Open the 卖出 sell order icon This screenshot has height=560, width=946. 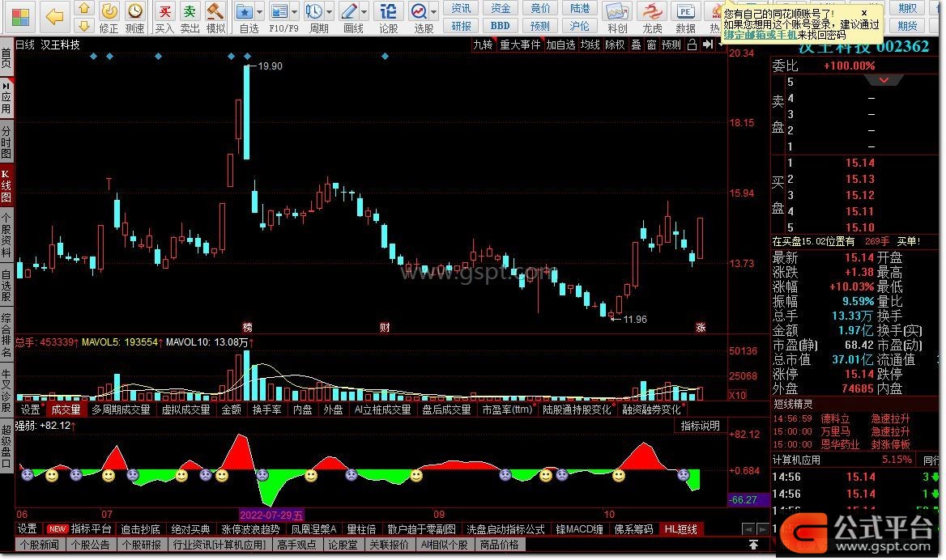pos(190,18)
